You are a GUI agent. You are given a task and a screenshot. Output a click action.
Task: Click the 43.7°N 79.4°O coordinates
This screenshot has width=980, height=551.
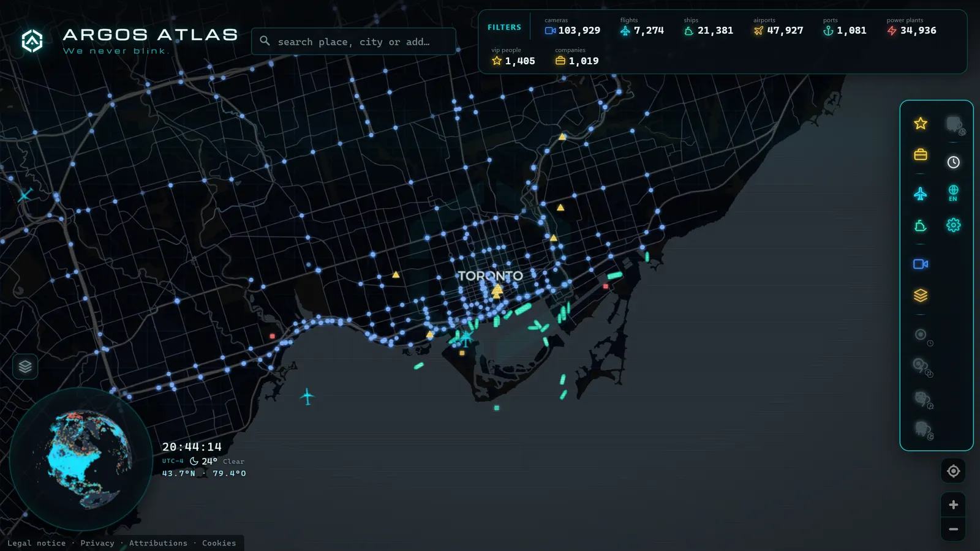pos(204,473)
